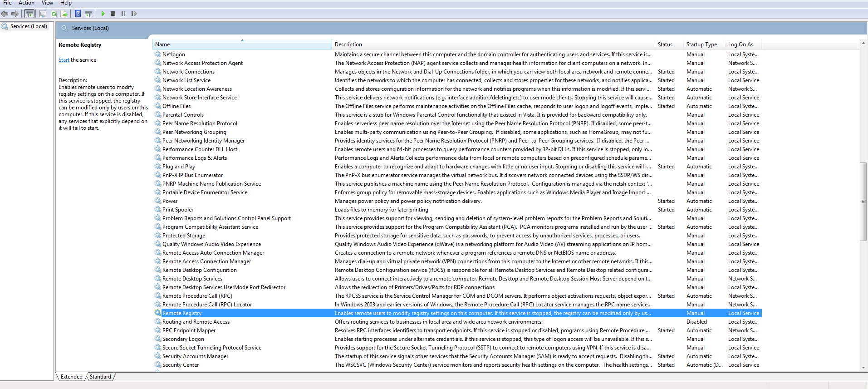Sort by Startup Type column header
The width and height of the screenshot is (868, 389).
[701, 44]
